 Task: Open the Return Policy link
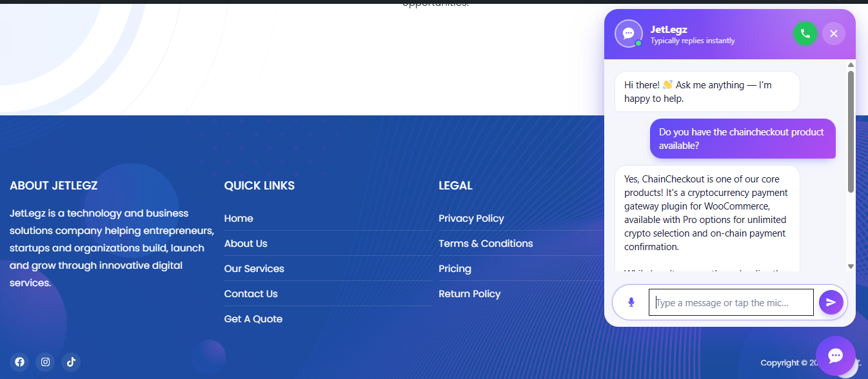coord(469,294)
